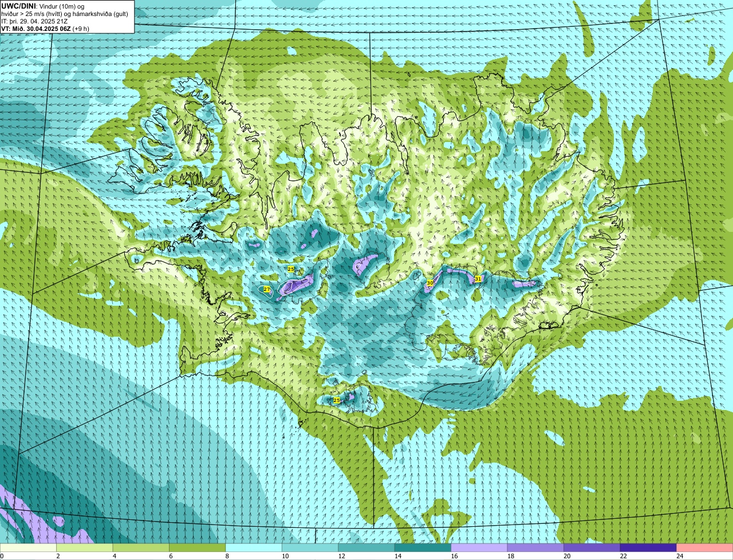Click the lavender 16–18 legend swatch
The image size is (733, 560).
click(x=479, y=547)
